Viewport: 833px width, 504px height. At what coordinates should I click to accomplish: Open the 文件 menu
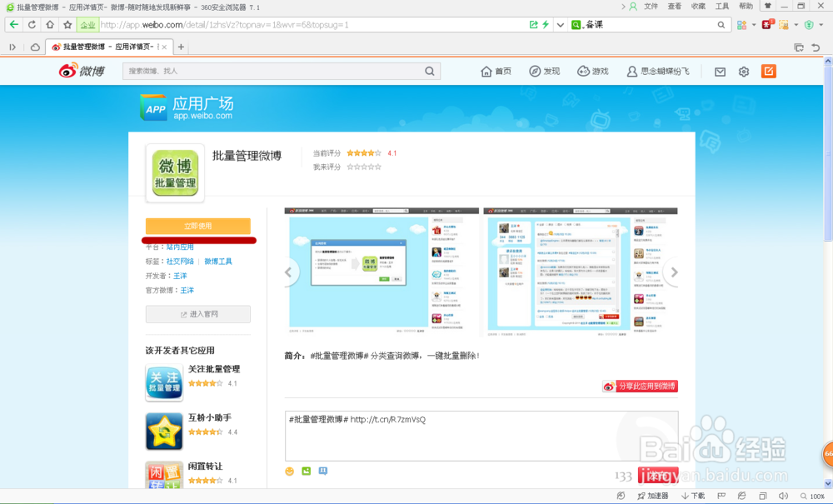[651, 7]
